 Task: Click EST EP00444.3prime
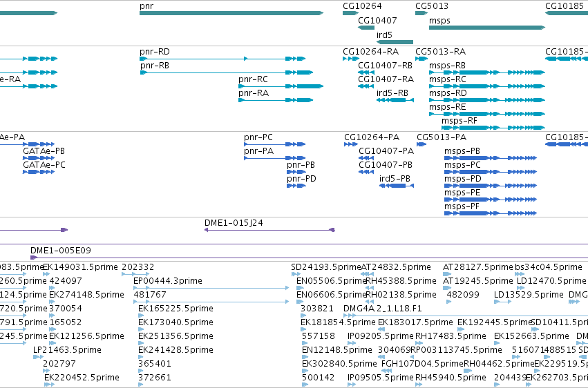click(211, 288)
